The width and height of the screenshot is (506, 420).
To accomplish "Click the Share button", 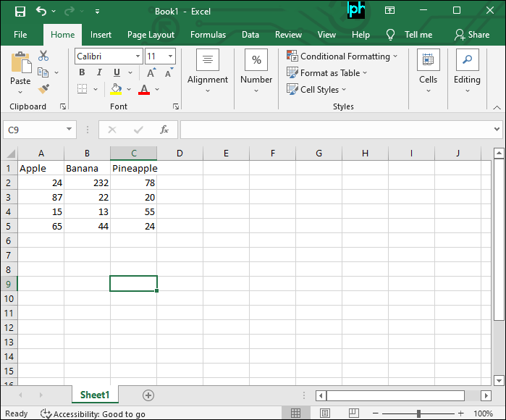I will 471,35.
